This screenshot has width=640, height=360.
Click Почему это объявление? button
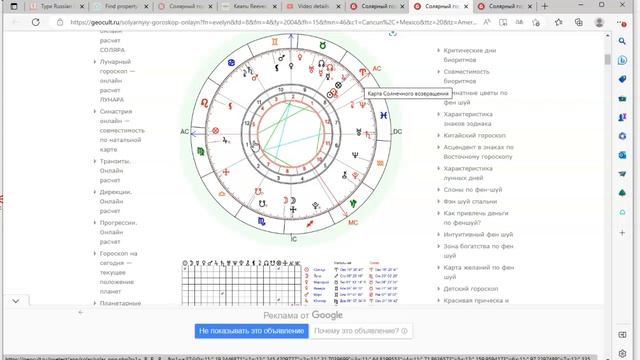361,331
